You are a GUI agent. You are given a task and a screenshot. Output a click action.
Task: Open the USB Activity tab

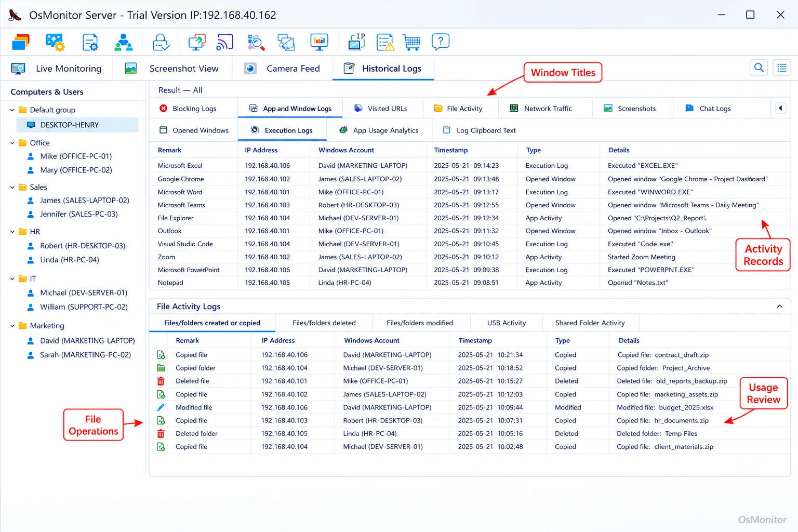(507, 323)
